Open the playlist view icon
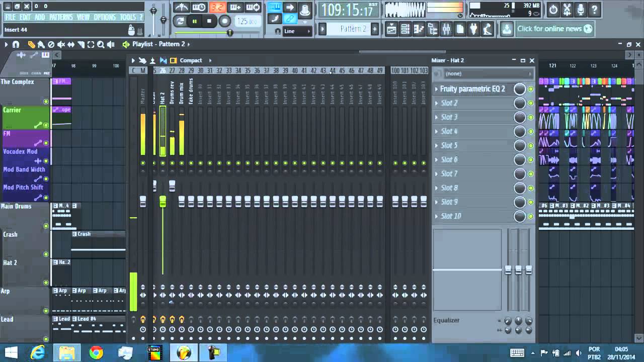This screenshot has width=644, height=362. [391, 29]
